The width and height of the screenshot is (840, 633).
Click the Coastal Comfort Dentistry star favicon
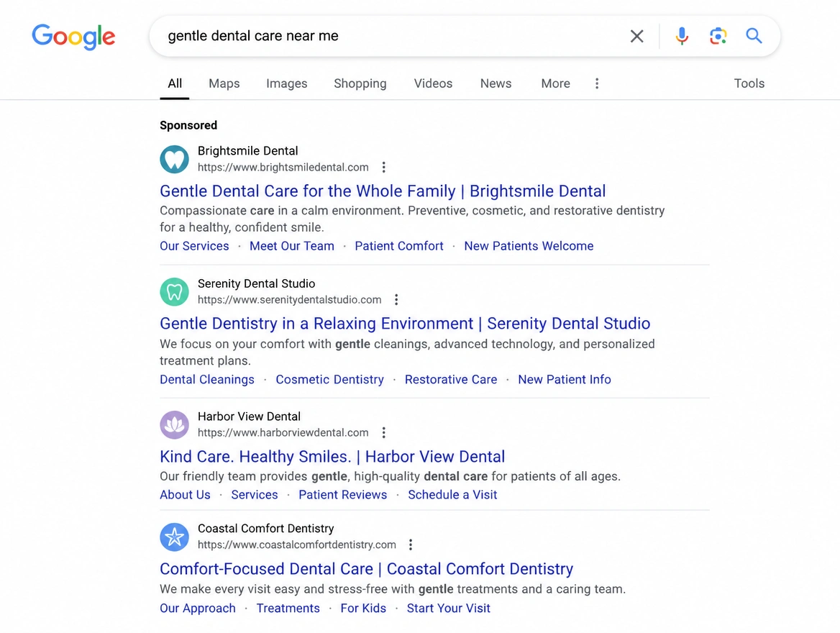click(x=174, y=537)
